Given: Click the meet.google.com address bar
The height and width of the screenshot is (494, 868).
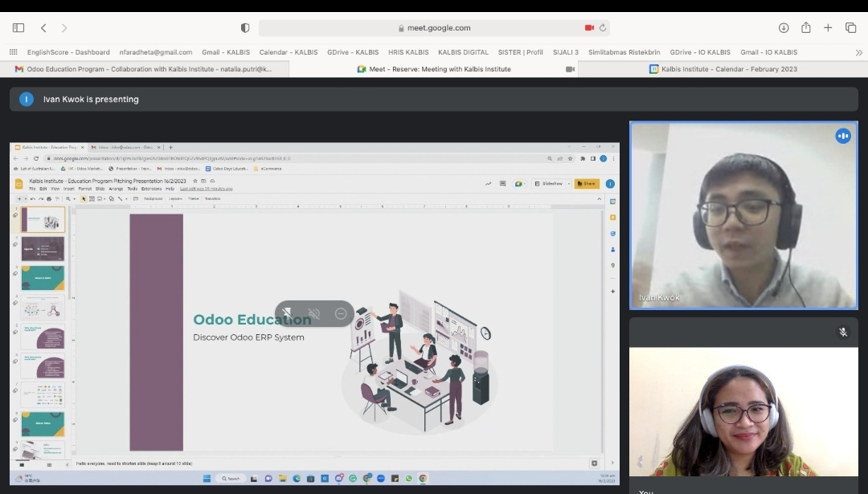Looking at the screenshot, I should click(434, 27).
